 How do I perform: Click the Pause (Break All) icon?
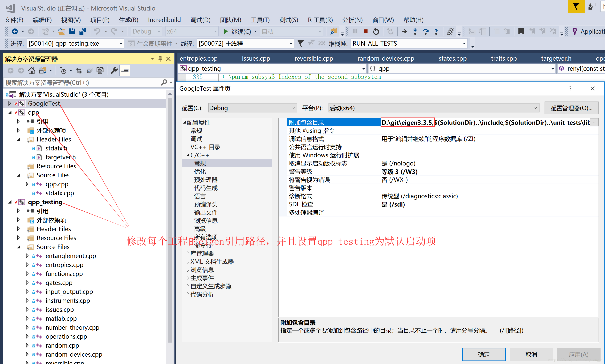click(x=355, y=31)
